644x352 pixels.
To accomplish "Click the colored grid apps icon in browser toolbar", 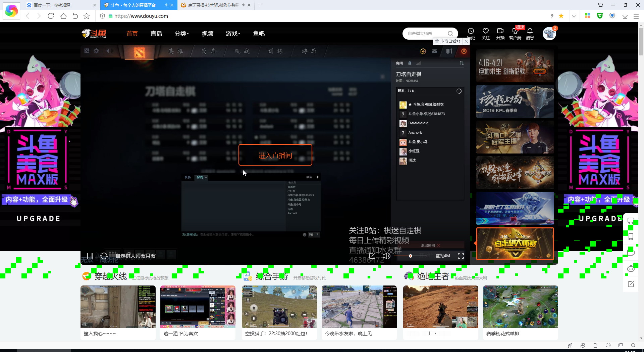I will [x=587, y=16].
